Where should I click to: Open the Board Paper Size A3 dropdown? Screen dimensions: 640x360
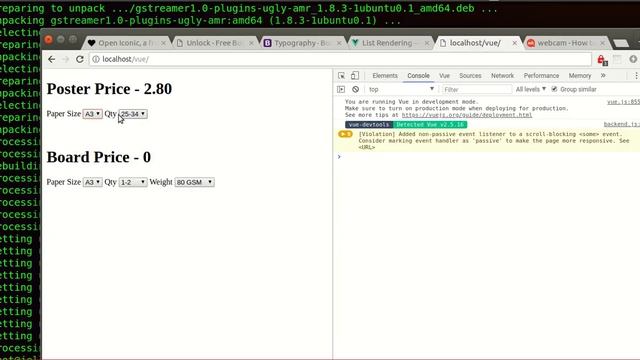92,182
